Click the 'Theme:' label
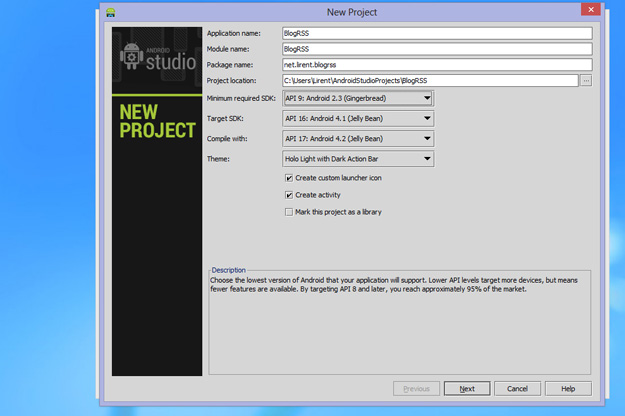The width and height of the screenshot is (625, 416). [218, 159]
